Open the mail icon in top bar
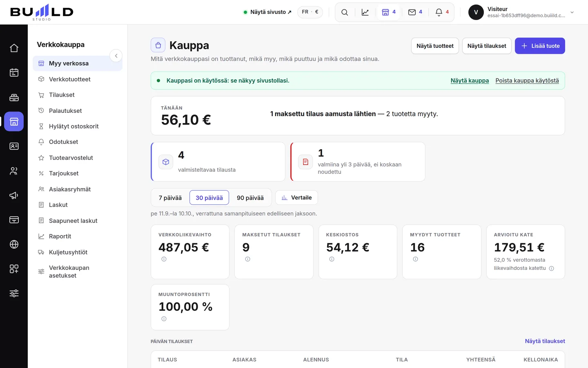Viewport: 588px width, 368px height. [x=415, y=12]
